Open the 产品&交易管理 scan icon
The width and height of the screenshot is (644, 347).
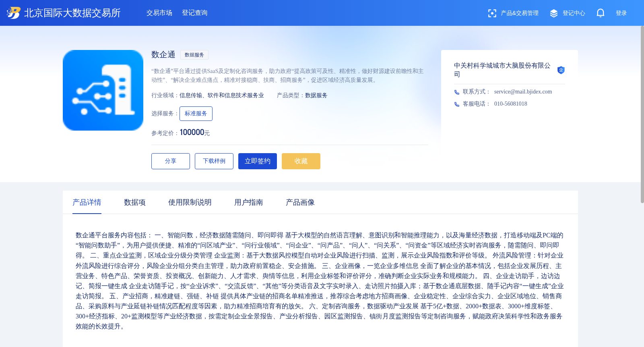[492, 13]
